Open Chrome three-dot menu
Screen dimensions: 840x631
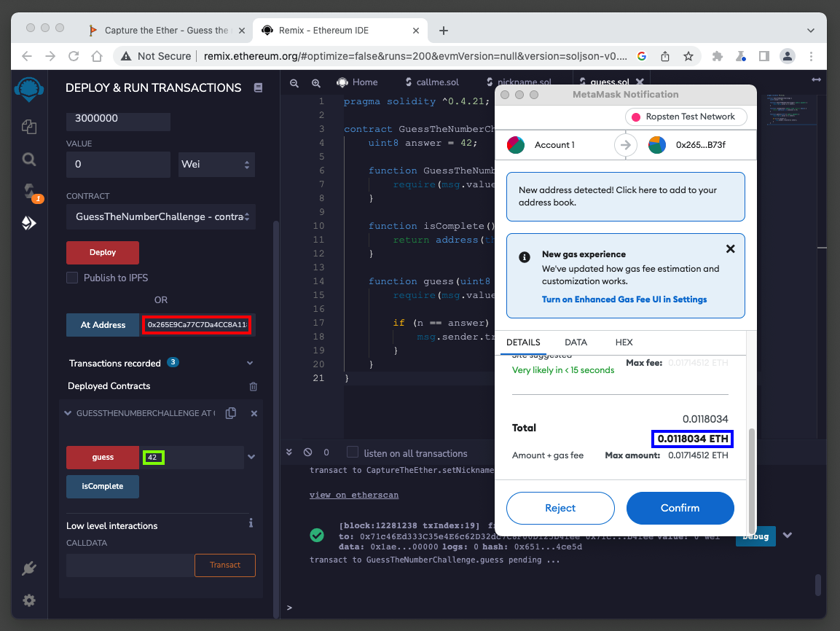pyautogui.click(x=811, y=56)
